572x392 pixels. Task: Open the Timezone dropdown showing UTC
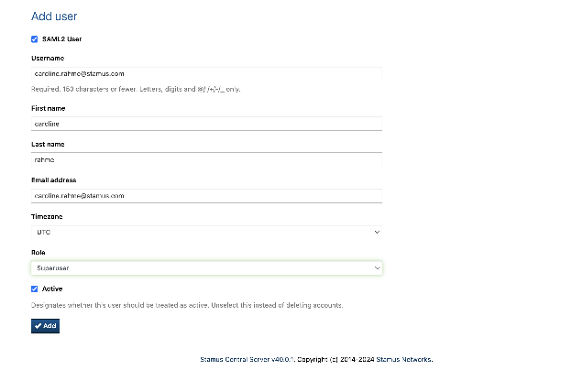point(206,233)
